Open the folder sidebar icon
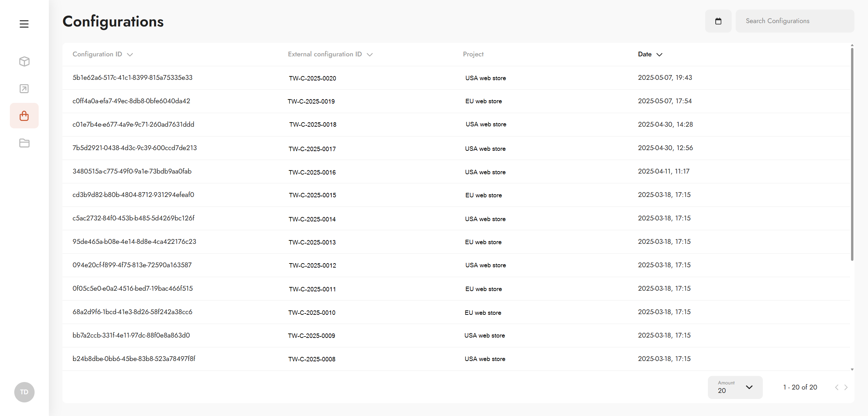 (24, 143)
